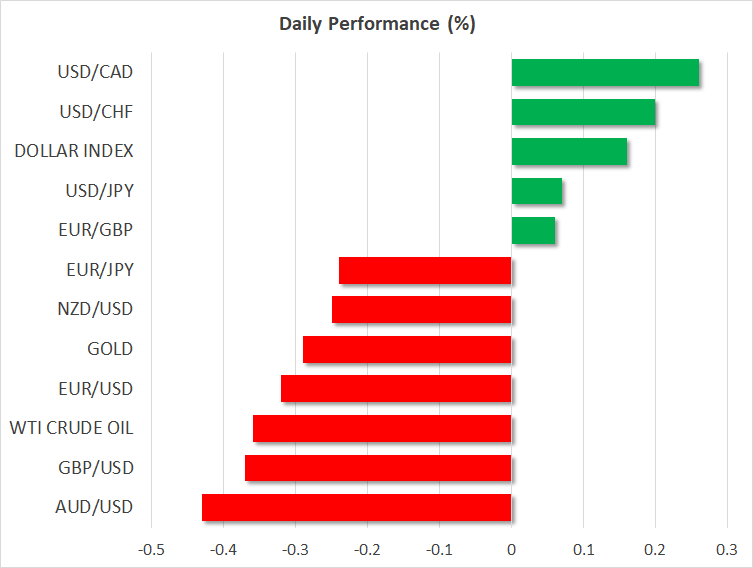Select the NZD/USD red bar
This screenshot has height=568, width=753.
[421, 309]
